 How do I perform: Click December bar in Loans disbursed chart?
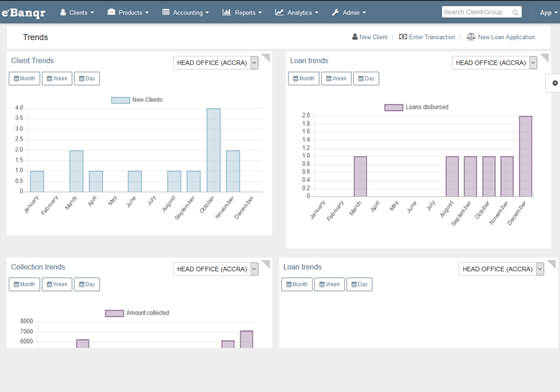pyautogui.click(x=525, y=156)
